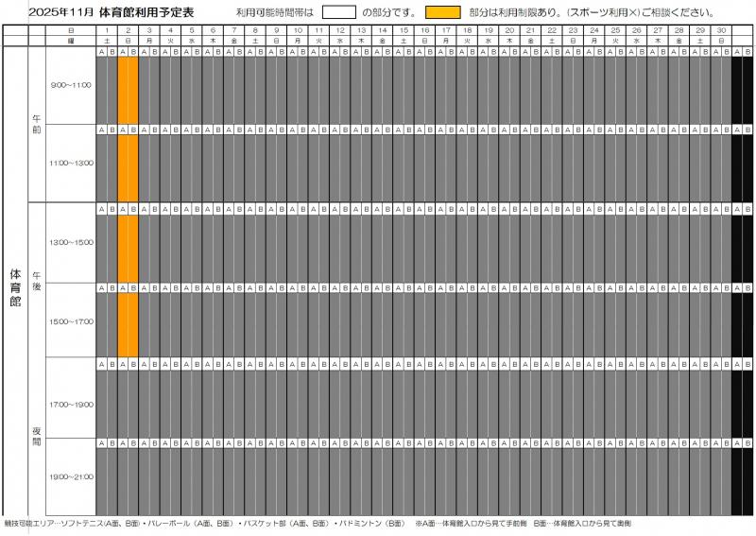Select the 13:00~15:00 time slot label
Screen dimensions: 756x536
point(71,243)
